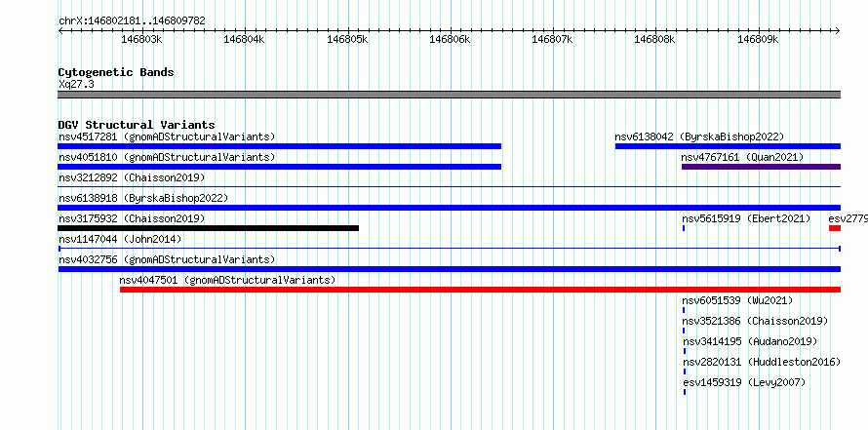Click the gray Xq27.3 cytogenetic band bar
Viewport: 868px width, 430px height.
[450, 95]
